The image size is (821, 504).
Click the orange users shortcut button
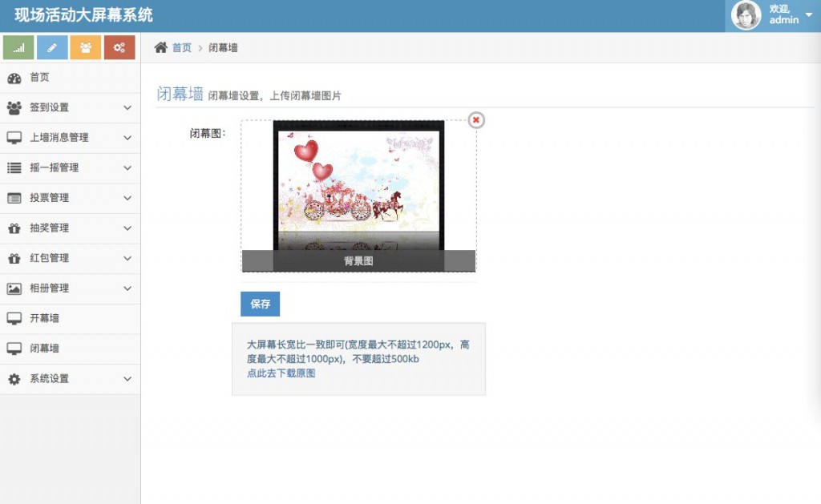click(85, 47)
